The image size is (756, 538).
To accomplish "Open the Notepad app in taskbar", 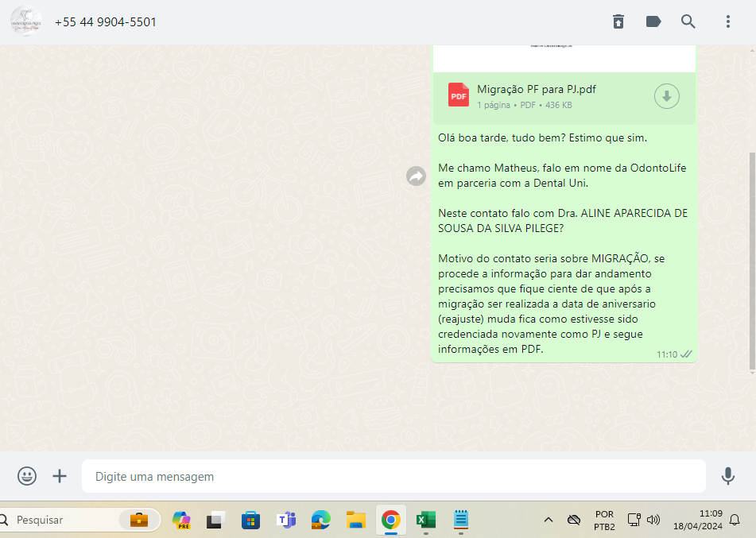I will point(461,520).
